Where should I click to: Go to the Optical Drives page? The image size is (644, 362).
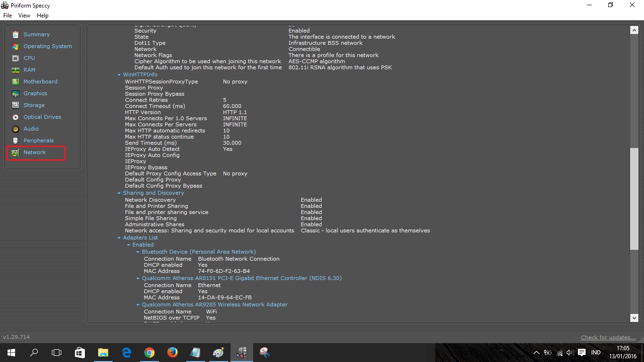(x=42, y=117)
